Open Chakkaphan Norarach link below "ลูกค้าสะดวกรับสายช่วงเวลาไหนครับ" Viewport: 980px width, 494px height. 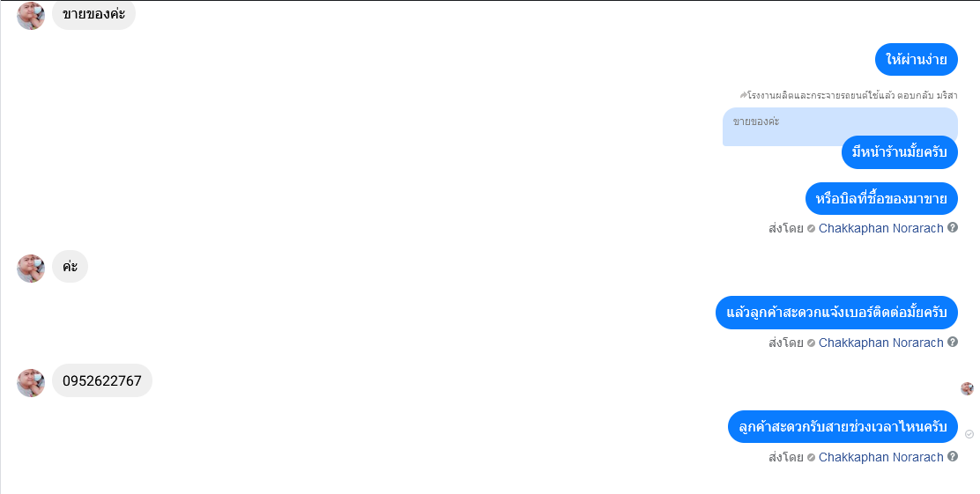pyautogui.click(x=880, y=457)
